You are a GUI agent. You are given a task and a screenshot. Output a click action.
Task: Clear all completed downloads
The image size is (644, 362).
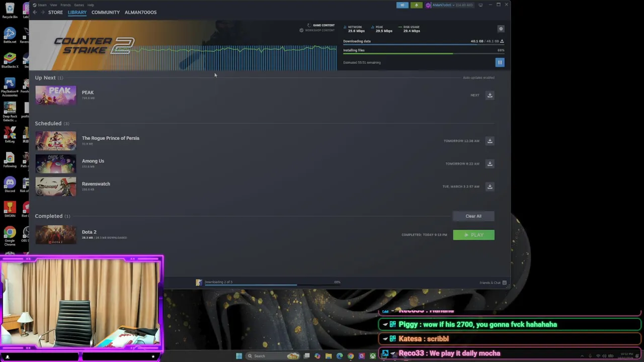[x=473, y=216]
